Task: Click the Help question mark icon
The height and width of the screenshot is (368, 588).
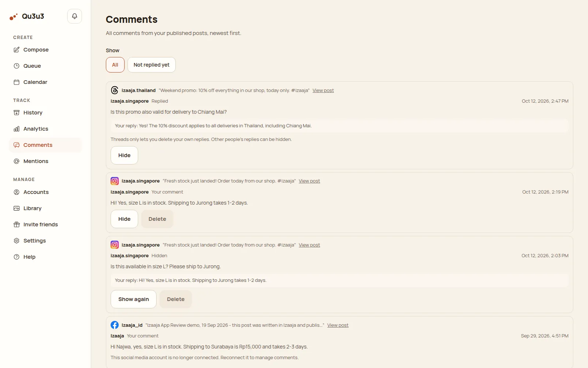Action: pos(17,257)
